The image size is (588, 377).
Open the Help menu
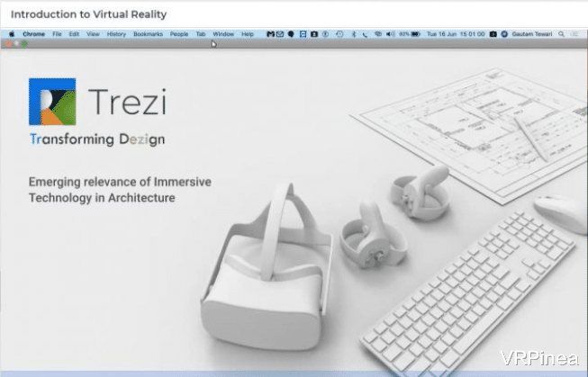(x=248, y=34)
